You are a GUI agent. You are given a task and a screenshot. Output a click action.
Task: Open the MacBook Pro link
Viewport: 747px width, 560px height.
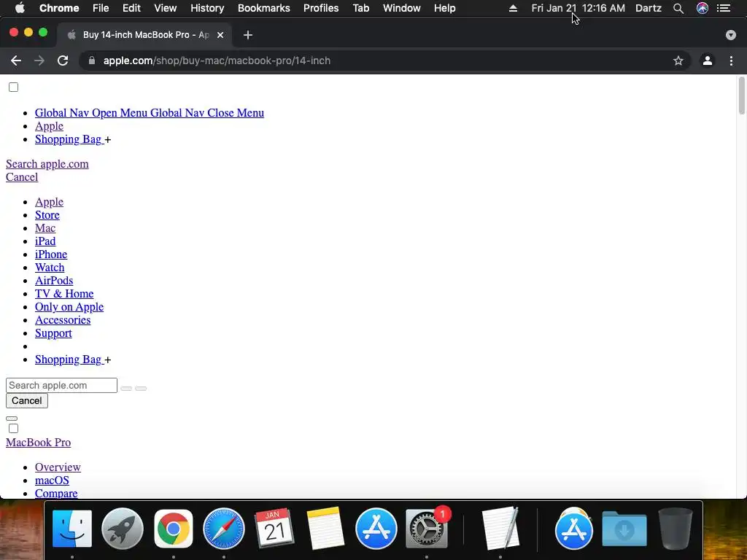tap(38, 443)
